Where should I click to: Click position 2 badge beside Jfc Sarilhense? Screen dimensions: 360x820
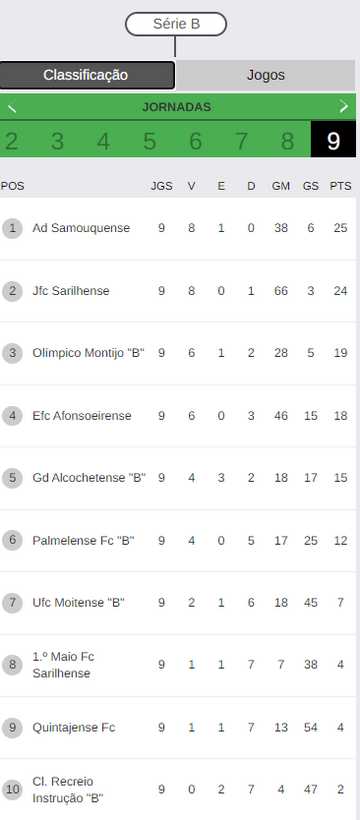coord(12,291)
